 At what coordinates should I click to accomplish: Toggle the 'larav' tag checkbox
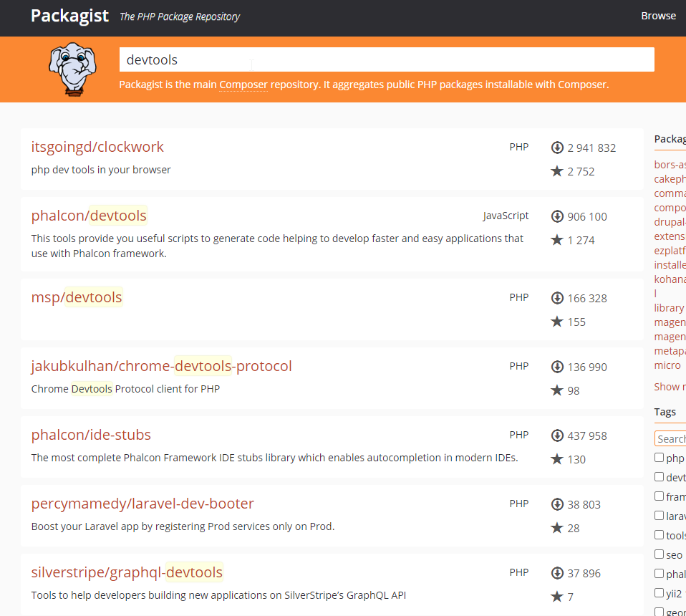659,516
